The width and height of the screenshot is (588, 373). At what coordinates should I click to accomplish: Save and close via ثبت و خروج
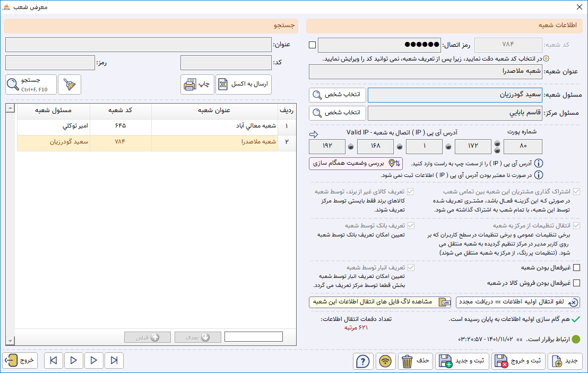point(518,361)
